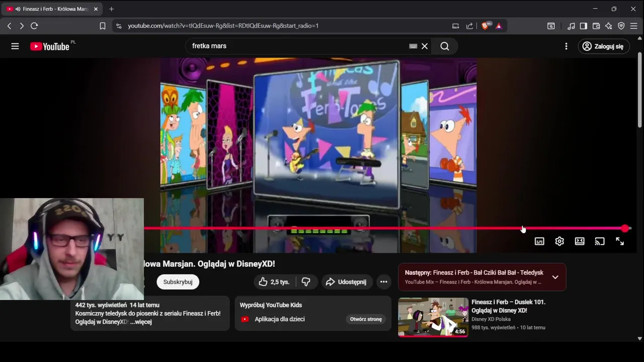The image size is (644, 362).
Task: Open the video player settings gear
Action: click(x=559, y=241)
